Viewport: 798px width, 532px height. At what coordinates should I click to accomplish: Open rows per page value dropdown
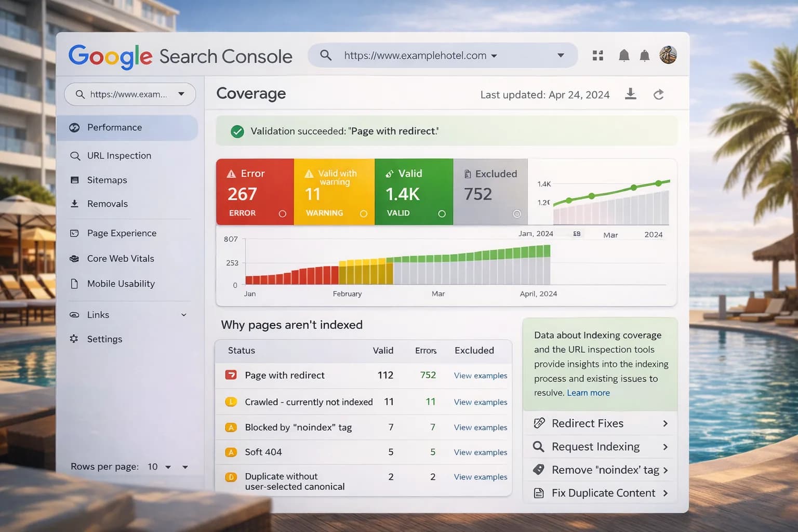point(168,467)
